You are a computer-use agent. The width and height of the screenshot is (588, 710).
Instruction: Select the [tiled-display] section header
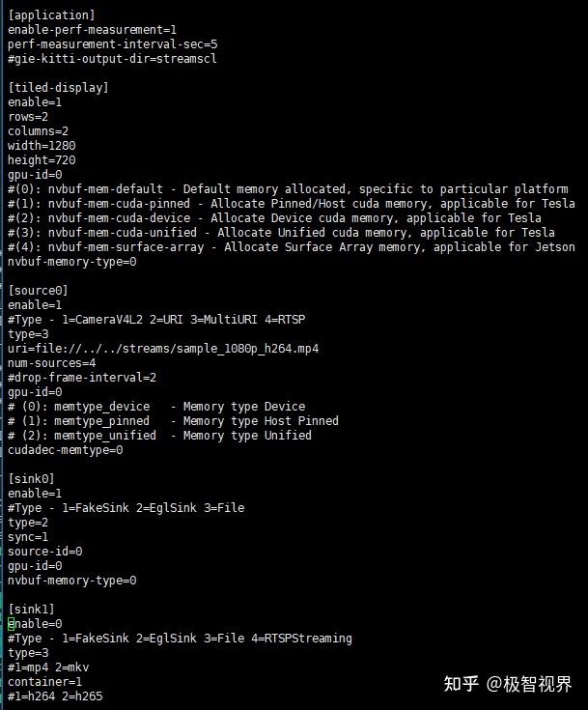tap(58, 87)
